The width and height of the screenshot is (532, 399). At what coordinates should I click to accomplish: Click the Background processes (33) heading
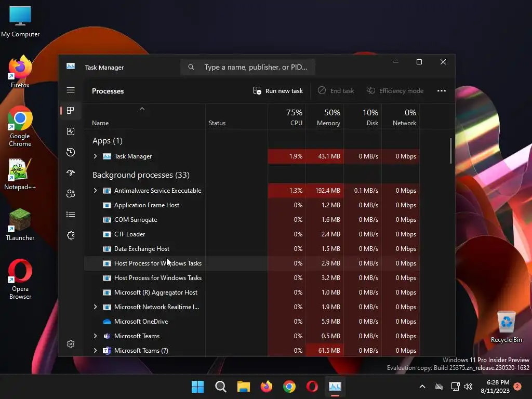pos(141,175)
